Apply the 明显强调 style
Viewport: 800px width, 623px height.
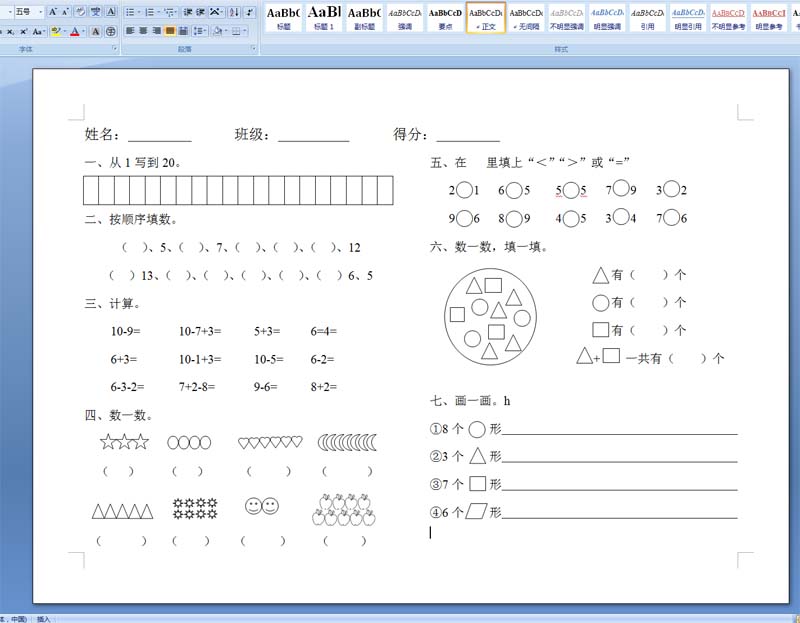coord(607,18)
